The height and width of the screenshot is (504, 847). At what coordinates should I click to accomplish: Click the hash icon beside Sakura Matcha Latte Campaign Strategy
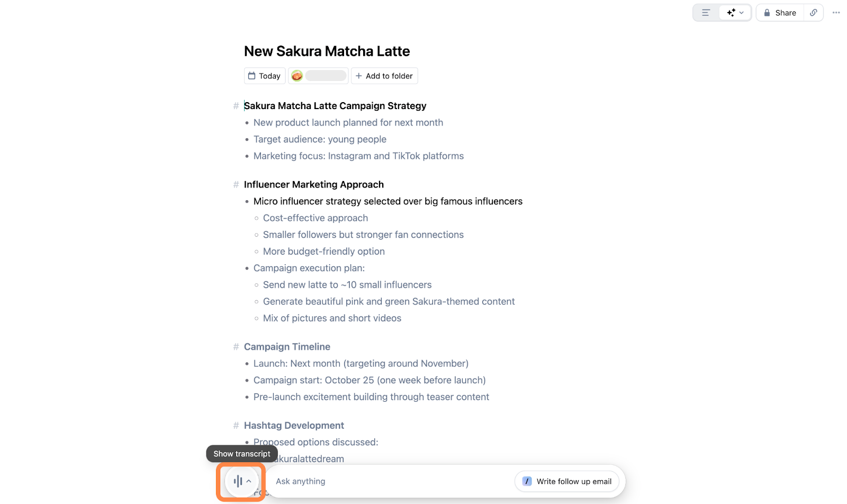[236, 106]
